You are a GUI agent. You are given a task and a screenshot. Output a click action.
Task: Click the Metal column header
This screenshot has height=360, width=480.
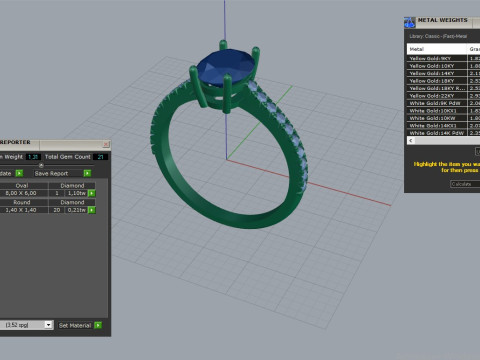tap(437, 49)
